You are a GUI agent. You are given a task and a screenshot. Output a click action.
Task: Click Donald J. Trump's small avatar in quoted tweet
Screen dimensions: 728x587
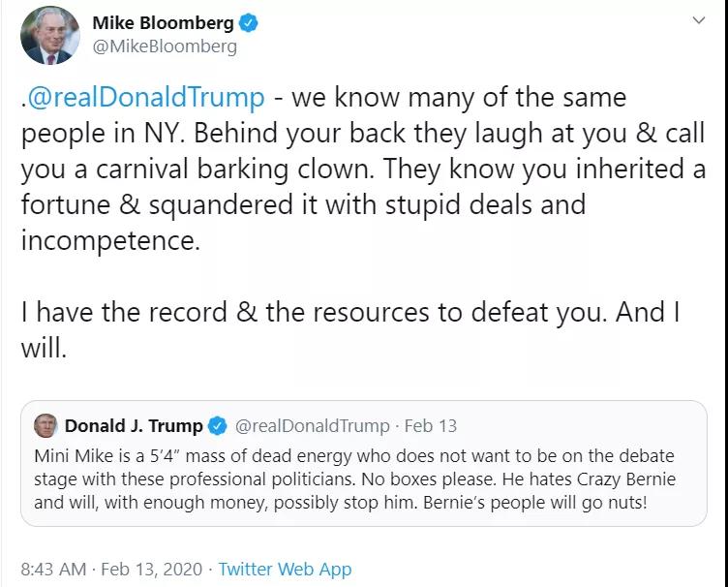[x=45, y=425]
